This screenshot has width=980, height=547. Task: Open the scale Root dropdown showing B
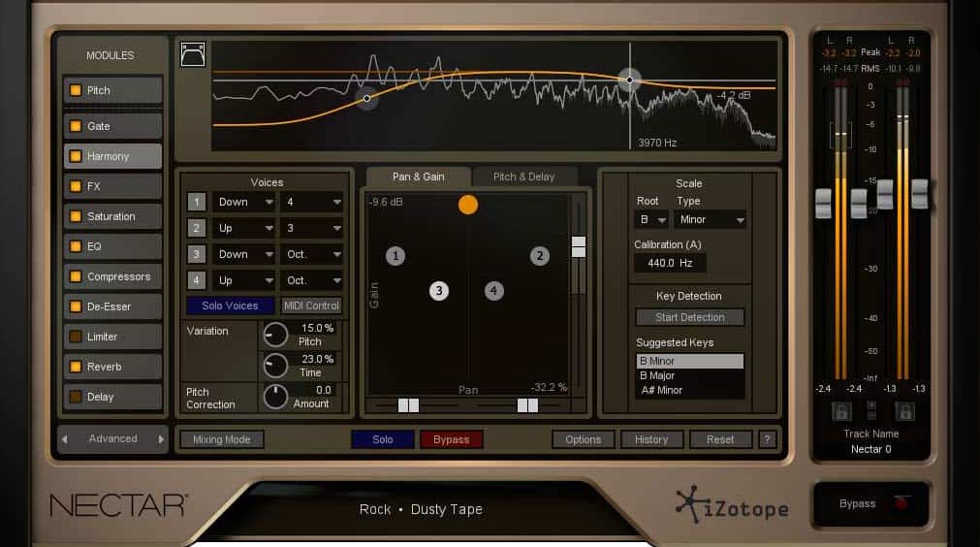651,220
